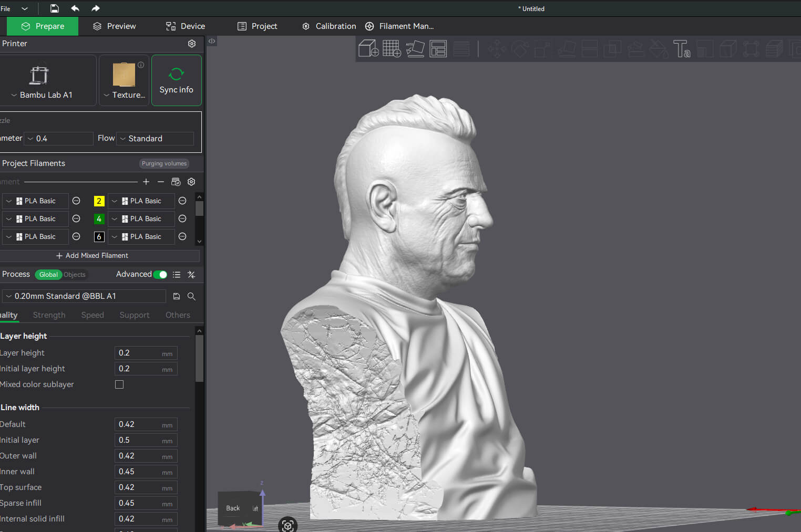Image resolution: width=801 pixels, height=532 pixels.
Task: Click the Add object cube icon
Action: coord(368,48)
